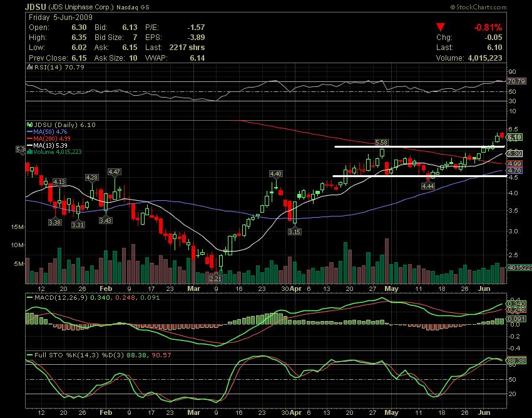Click the green 6.10 last-price tag on price axis
The width and height of the screenshot is (532, 418).
514,137
